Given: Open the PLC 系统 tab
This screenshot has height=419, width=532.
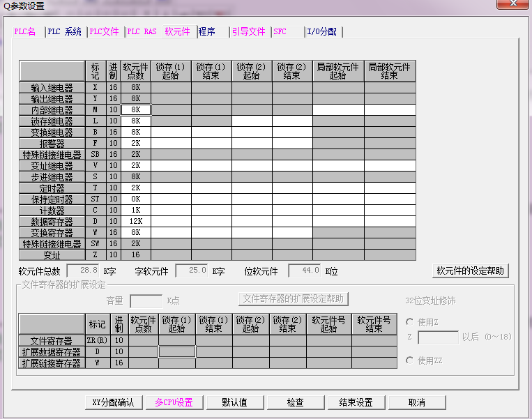Looking at the screenshot, I should [64, 32].
